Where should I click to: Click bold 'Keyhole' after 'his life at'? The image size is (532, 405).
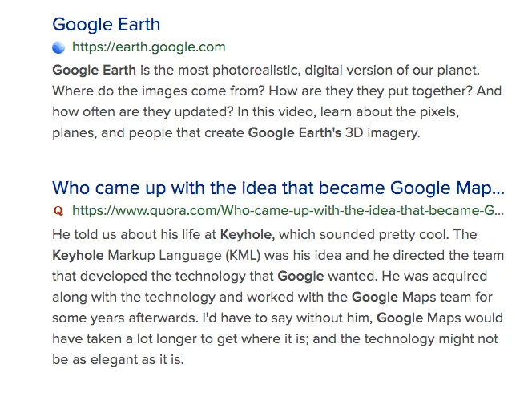(x=248, y=235)
